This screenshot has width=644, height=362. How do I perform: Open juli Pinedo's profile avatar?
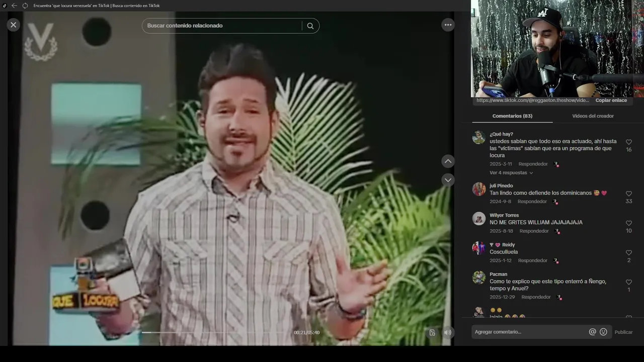coord(479,189)
